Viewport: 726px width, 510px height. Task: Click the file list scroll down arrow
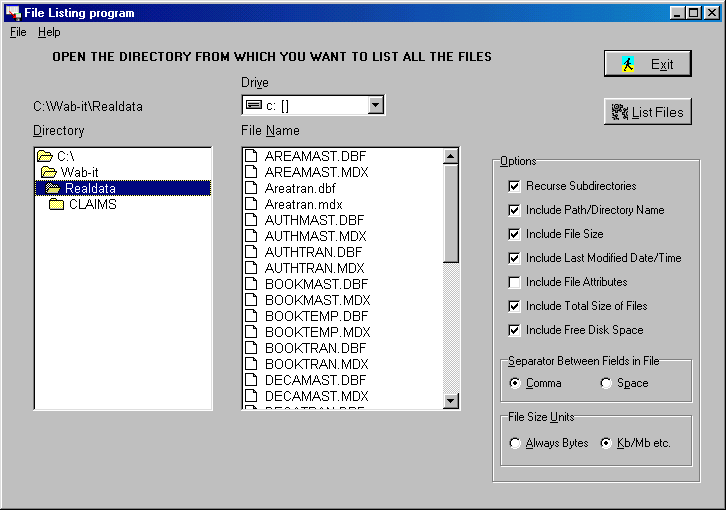click(x=451, y=401)
